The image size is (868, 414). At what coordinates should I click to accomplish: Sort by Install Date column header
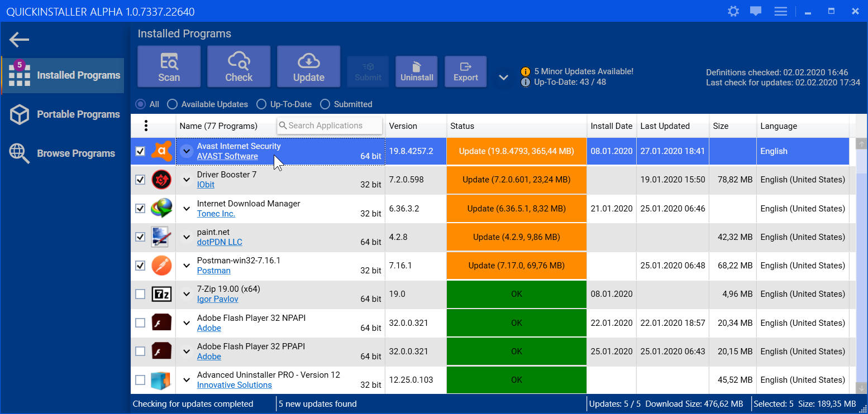612,126
